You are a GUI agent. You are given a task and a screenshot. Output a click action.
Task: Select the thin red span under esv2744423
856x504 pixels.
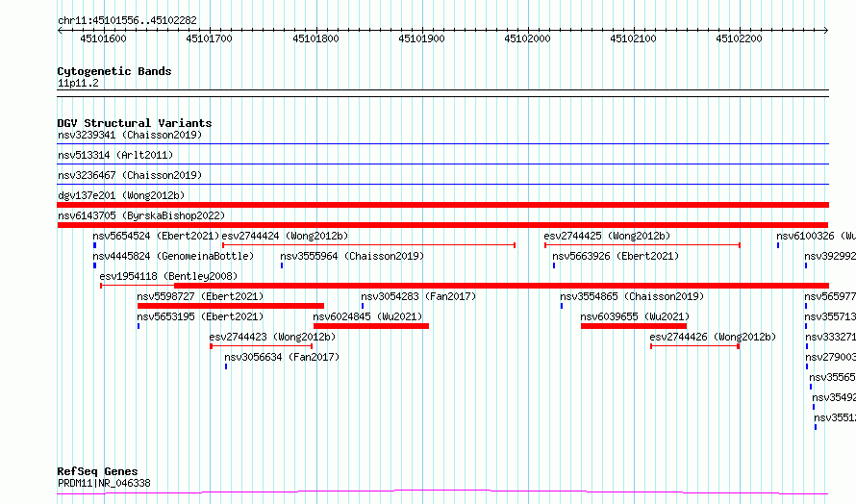(x=261, y=346)
